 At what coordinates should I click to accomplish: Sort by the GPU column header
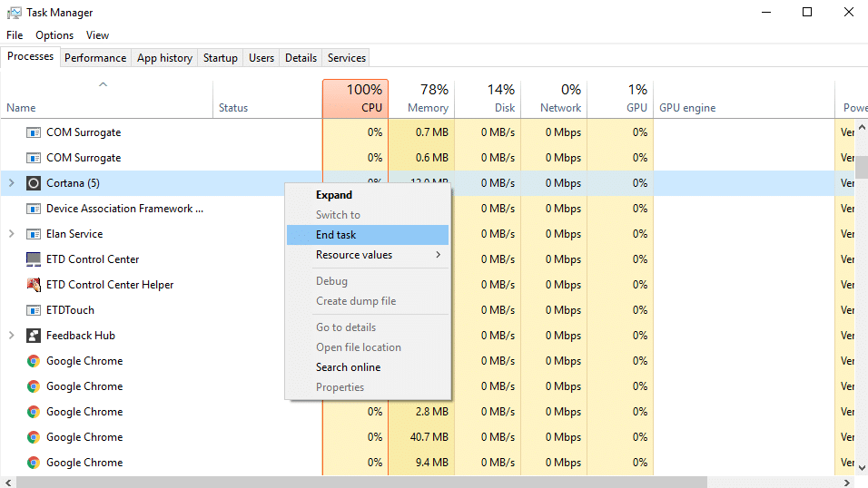pos(620,99)
